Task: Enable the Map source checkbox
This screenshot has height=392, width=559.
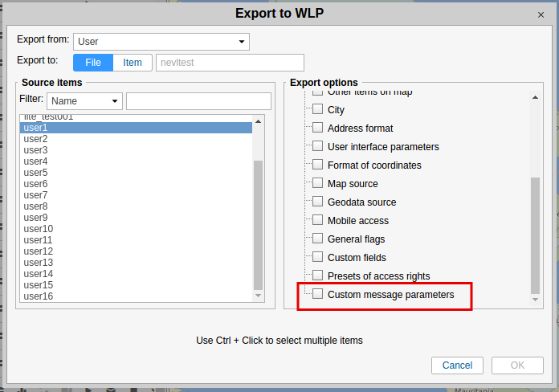Action: [x=318, y=183]
